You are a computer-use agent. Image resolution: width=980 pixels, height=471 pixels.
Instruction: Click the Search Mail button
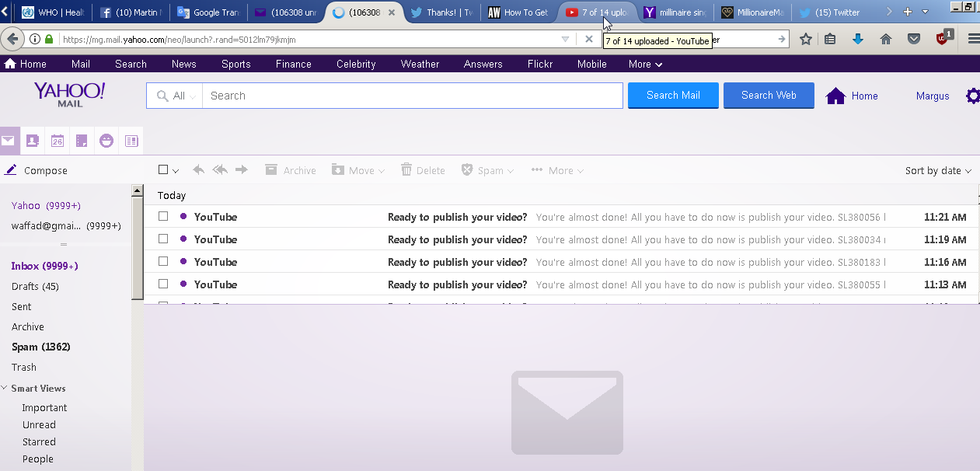(x=673, y=96)
